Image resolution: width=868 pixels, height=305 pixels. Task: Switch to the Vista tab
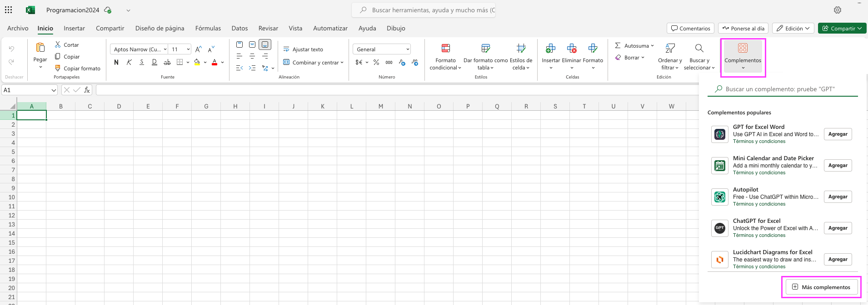[295, 28]
